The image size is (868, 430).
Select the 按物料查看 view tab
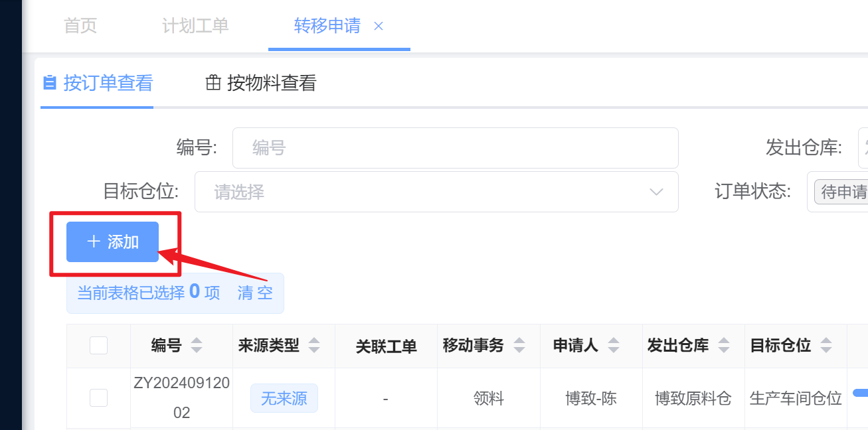[261, 83]
